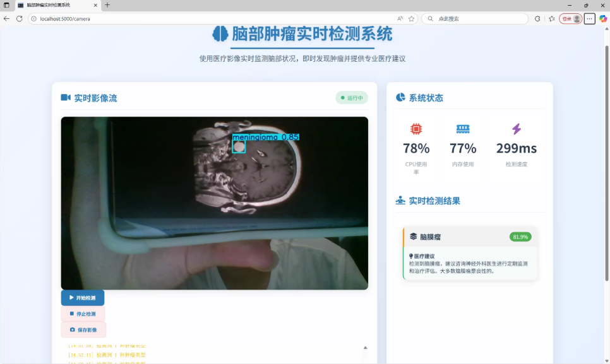610x364 pixels.
Task: Click the page subtitle starting 使用医疗影像
Action: tap(302, 59)
